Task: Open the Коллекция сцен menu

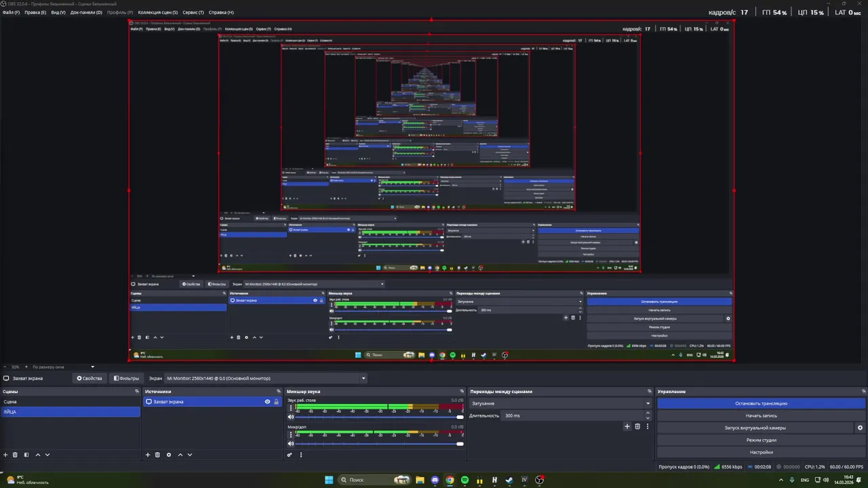Action: click(x=157, y=12)
